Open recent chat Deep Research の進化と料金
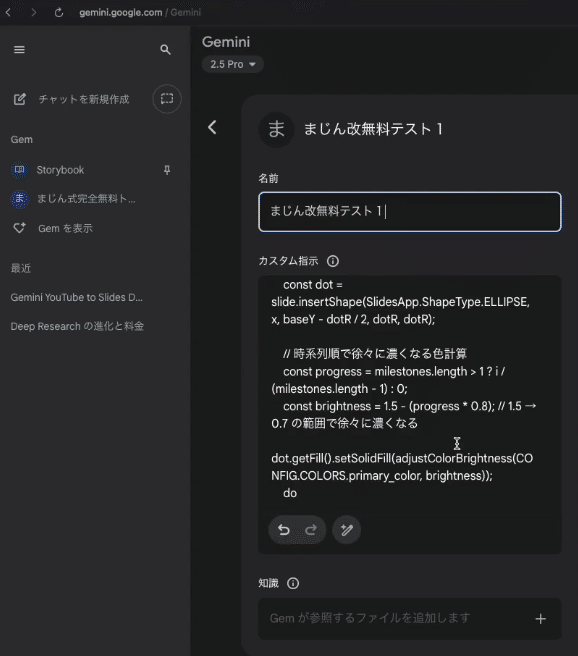 coord(77,326)
